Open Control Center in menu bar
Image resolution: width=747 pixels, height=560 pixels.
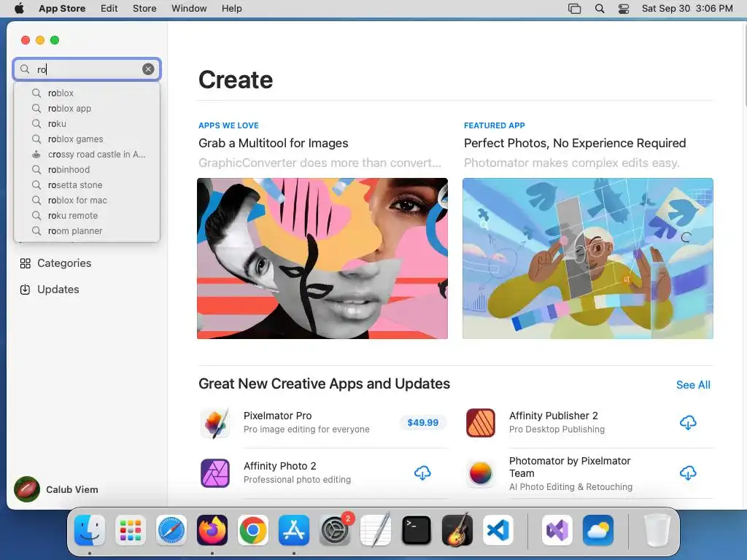[x=624, y=8]
